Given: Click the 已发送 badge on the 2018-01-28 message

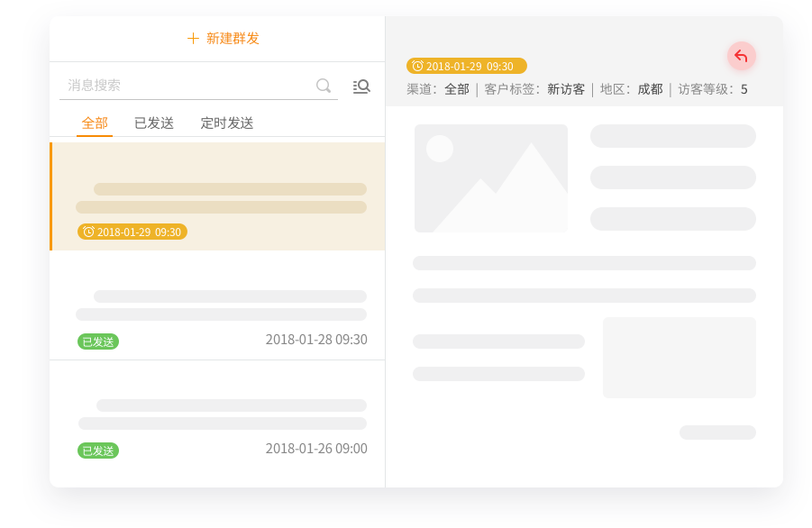Looking at the screenshot, I should [97, 341].
